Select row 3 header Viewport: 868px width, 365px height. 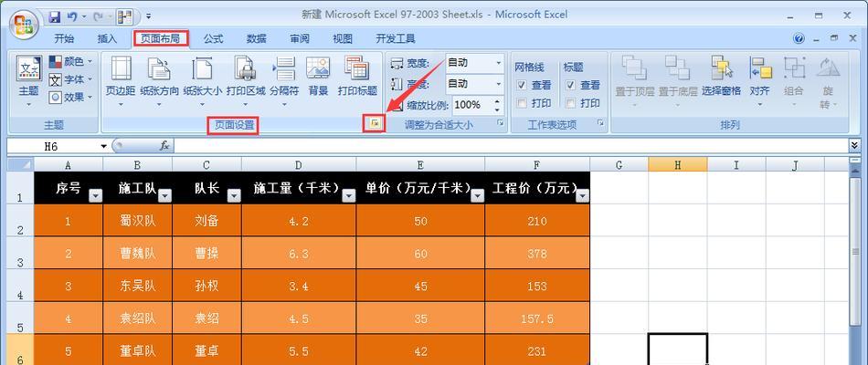point(20,254)
